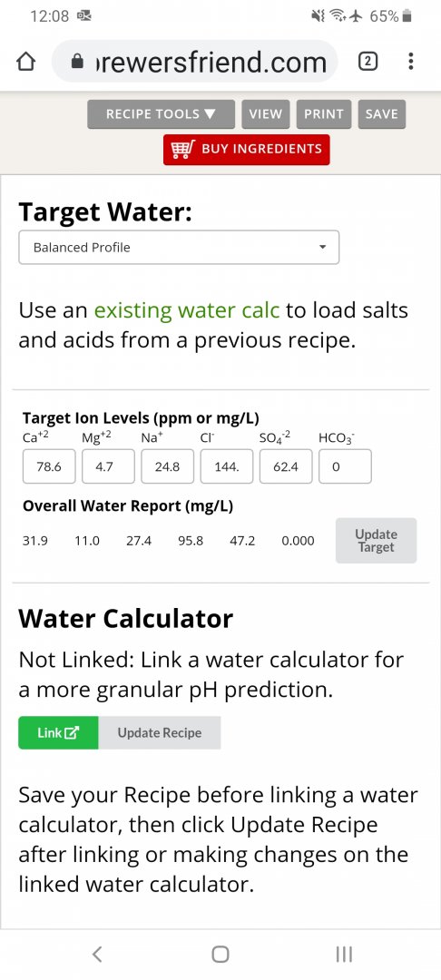Screen dimensions: 441x980
Task: Click the shopping cart Buy Ingredients button
Action: [x=246, y=150]
